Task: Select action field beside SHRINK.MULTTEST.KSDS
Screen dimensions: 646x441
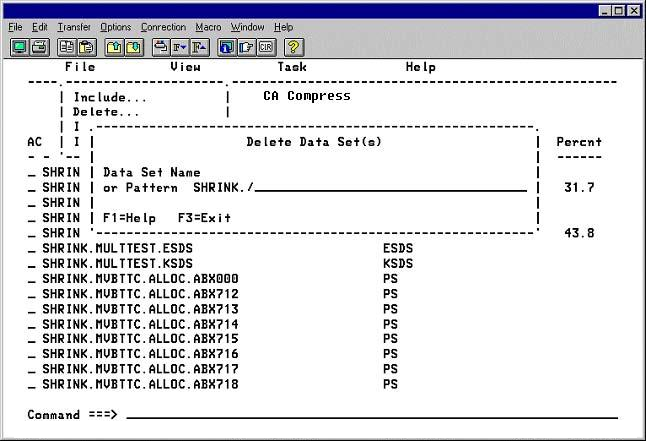Action: coord(32,264)
